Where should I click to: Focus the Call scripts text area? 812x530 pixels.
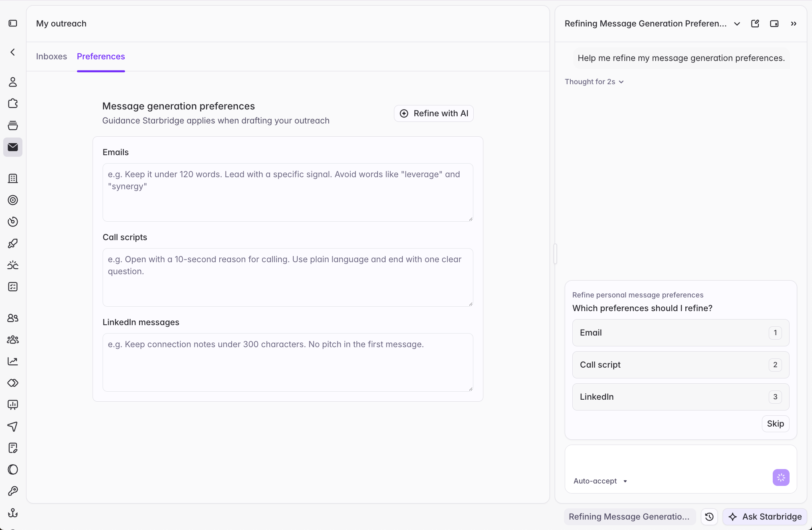pyautogui.click(x=288, y=277)
